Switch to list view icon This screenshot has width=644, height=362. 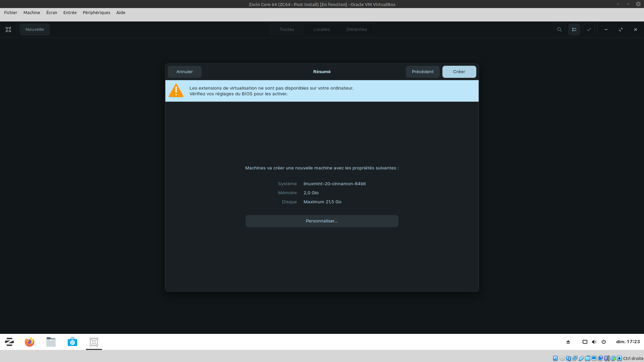(x=574, y=30)
